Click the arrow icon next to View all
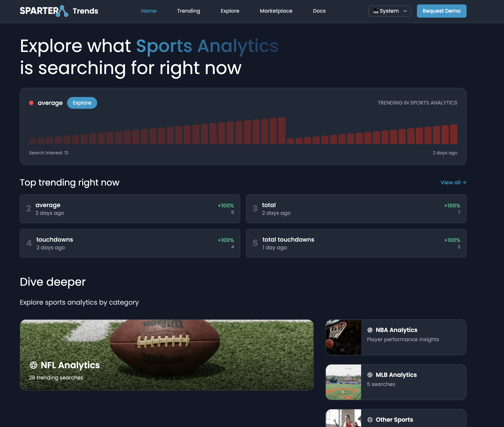The width and height of the screenshot is (504, 427). (x=464, y=182)
